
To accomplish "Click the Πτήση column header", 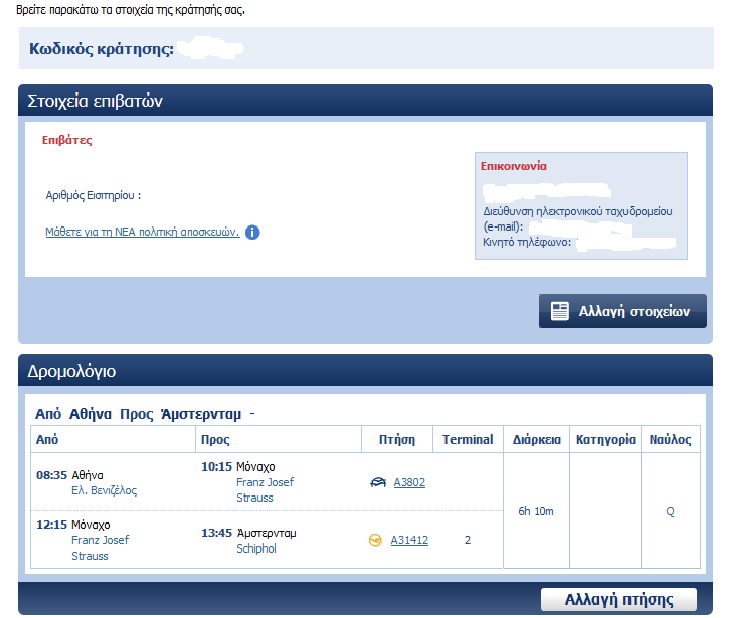I will click(x=396, y=439).
